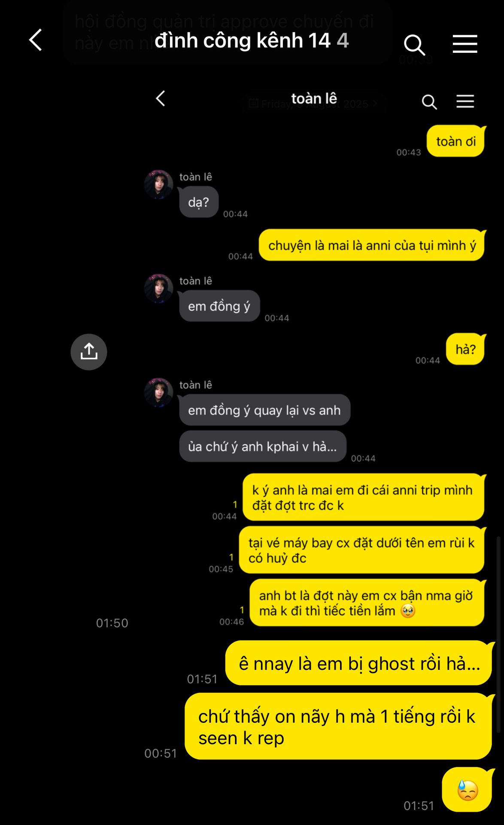
Task: Tap the member count 4 in the header
Action: (x=343, y=41)
